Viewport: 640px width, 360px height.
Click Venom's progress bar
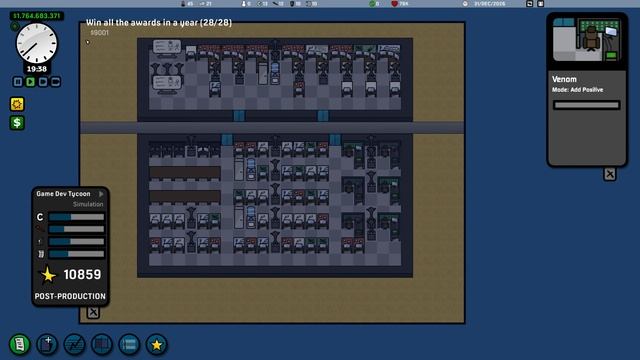point(587,105)
